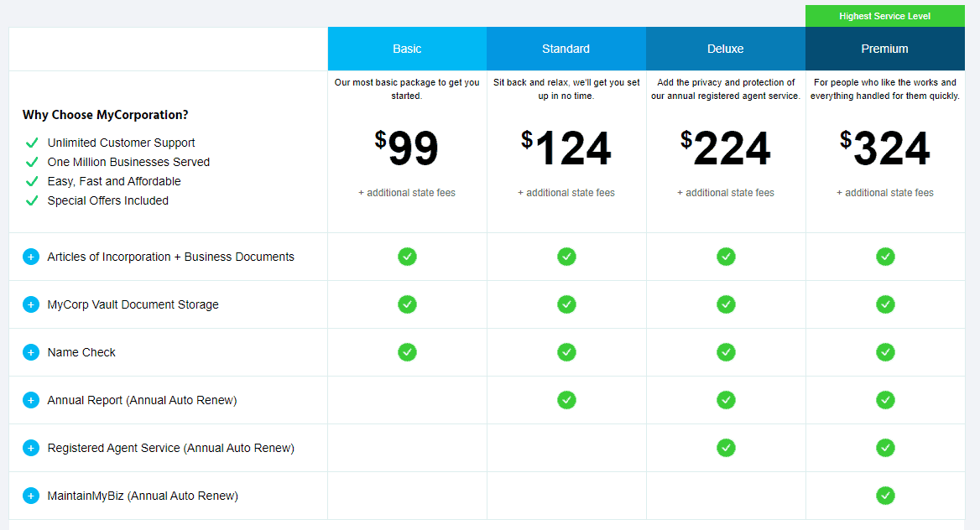Screen dimensions: 980x530
Task: Click Registered Agent Service checkmark under Premium
Action: (x=885, y=448)
